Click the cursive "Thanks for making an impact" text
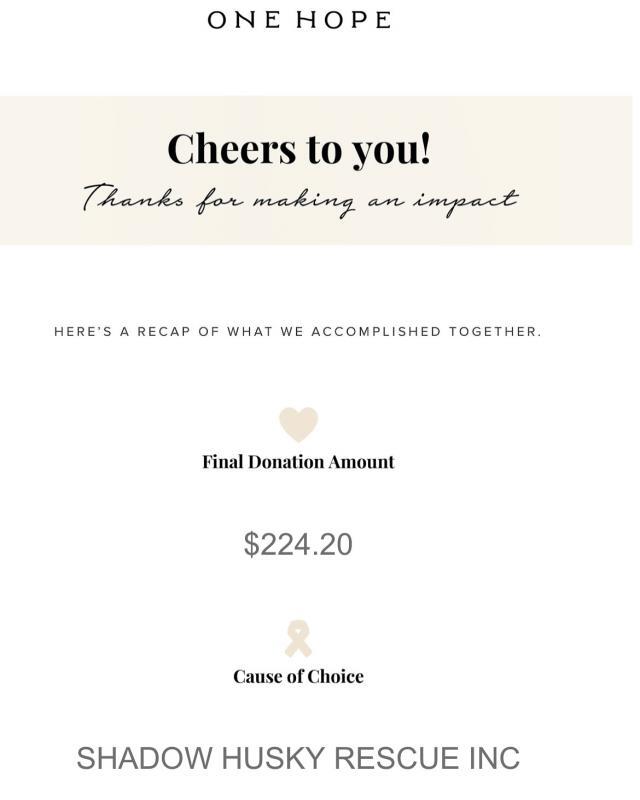Viewport: 640px width, 800px height. tap(301, 201)
